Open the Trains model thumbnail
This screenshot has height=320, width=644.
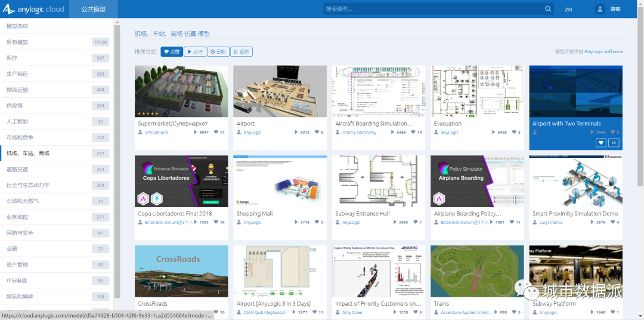pyautogui.click(x=477, y=272)
